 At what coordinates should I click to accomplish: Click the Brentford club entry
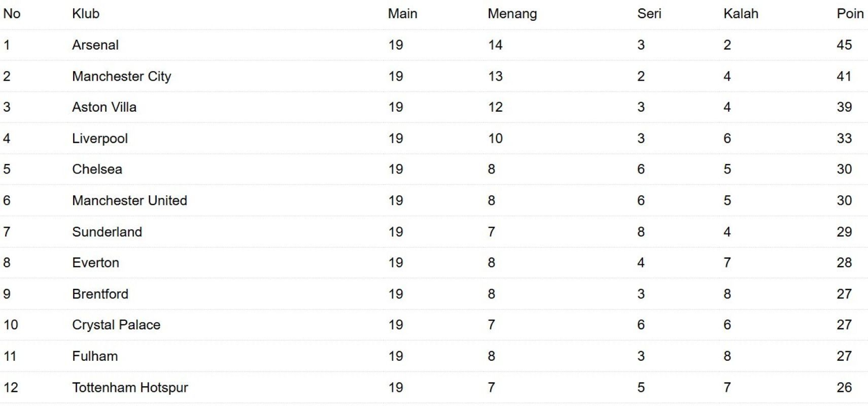coord(100,294)
